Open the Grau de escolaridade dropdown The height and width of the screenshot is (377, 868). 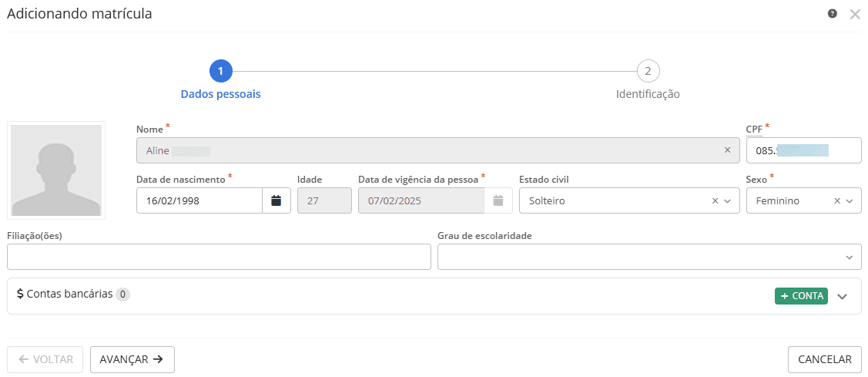[649, 257]
